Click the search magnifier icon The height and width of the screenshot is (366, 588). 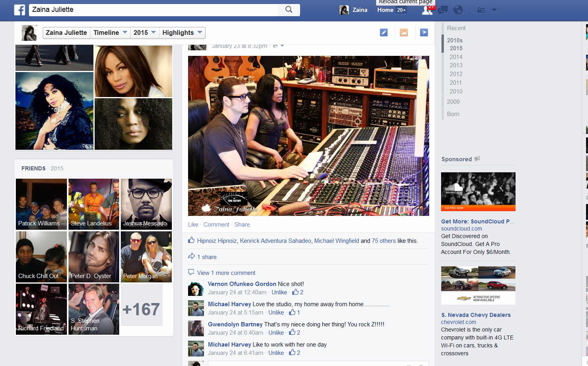(289, 10)
